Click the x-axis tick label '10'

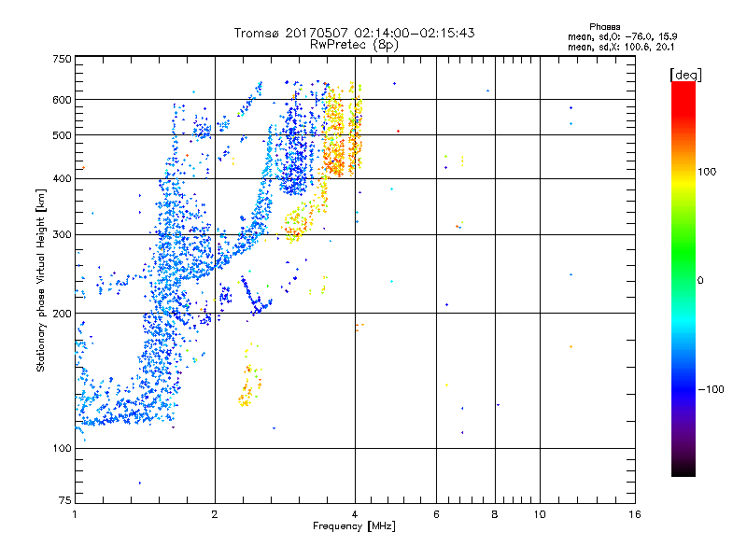[x=540, y=514]
